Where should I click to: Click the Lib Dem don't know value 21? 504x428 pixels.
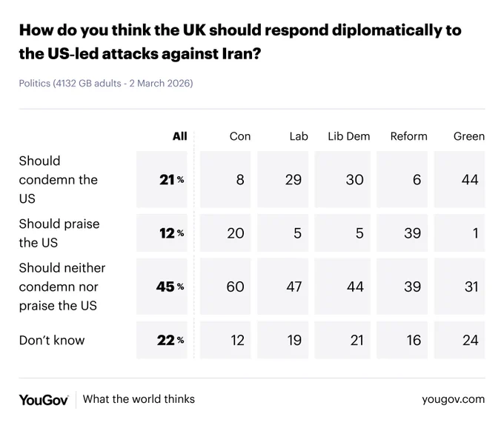click(342, 340)
